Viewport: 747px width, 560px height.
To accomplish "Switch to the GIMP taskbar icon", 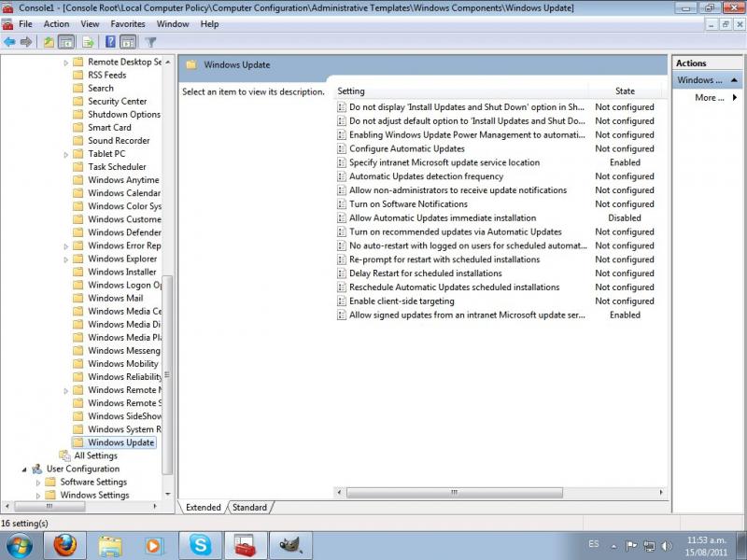I will pyautogui.click(x=290, y=546).
